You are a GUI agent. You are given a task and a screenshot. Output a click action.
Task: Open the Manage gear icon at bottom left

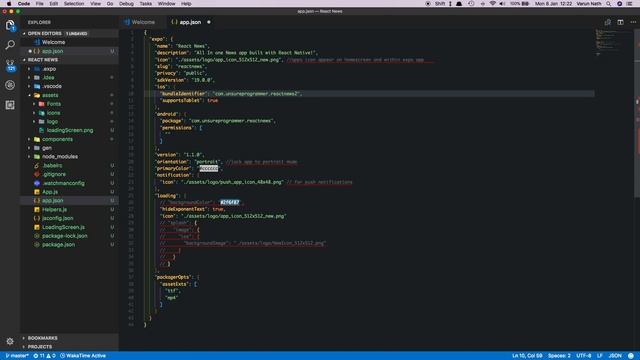pyautogui.click(x=10, y=341)
